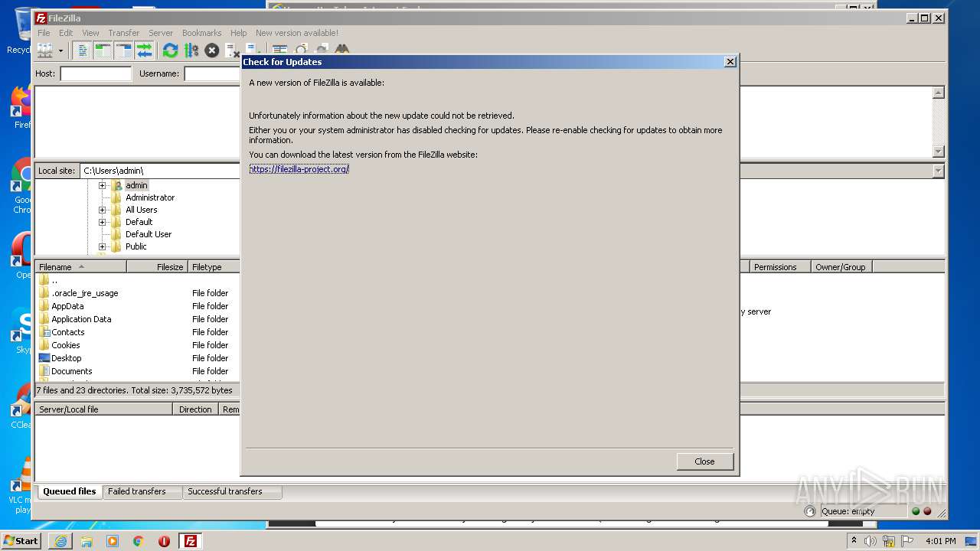Select Default User in the local tree
Screen dimensions: 980x551
[149, 234]
